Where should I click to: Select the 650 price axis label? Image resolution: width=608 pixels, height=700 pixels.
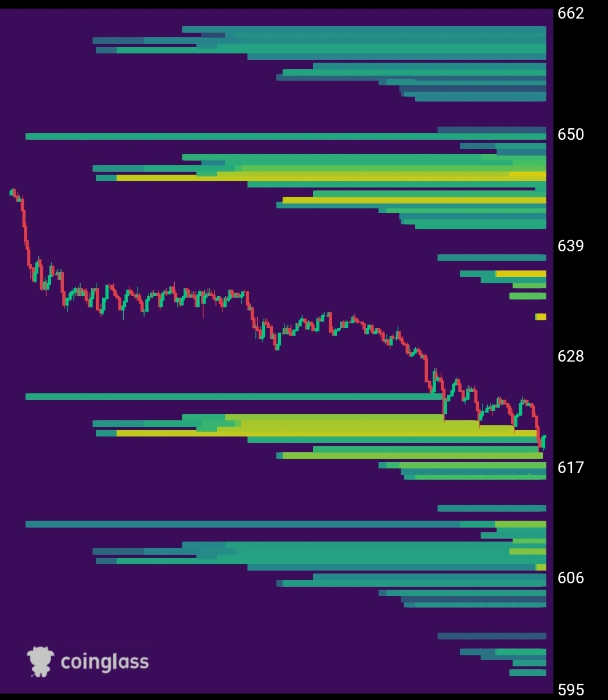point(570,135)
